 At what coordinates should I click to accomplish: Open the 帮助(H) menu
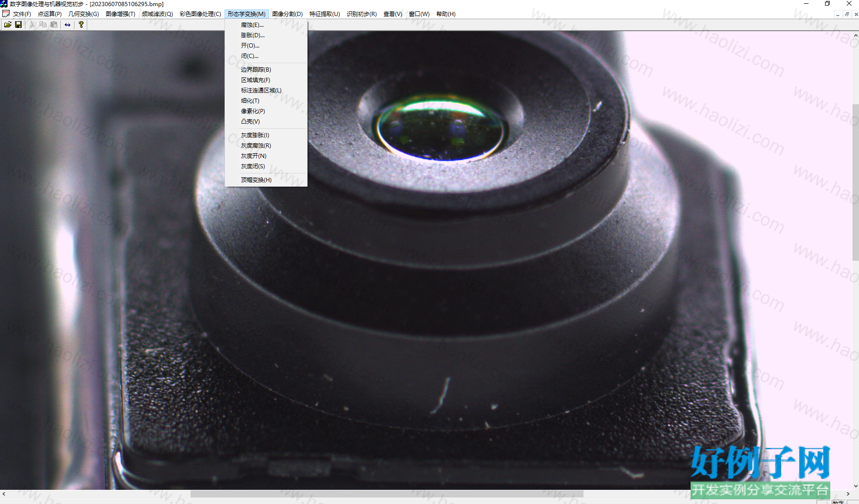(446, 14)
